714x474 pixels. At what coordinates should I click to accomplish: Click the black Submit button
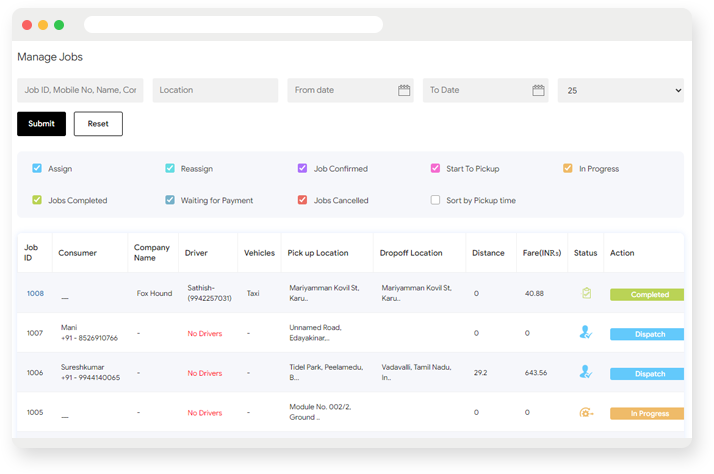point(41,124)
